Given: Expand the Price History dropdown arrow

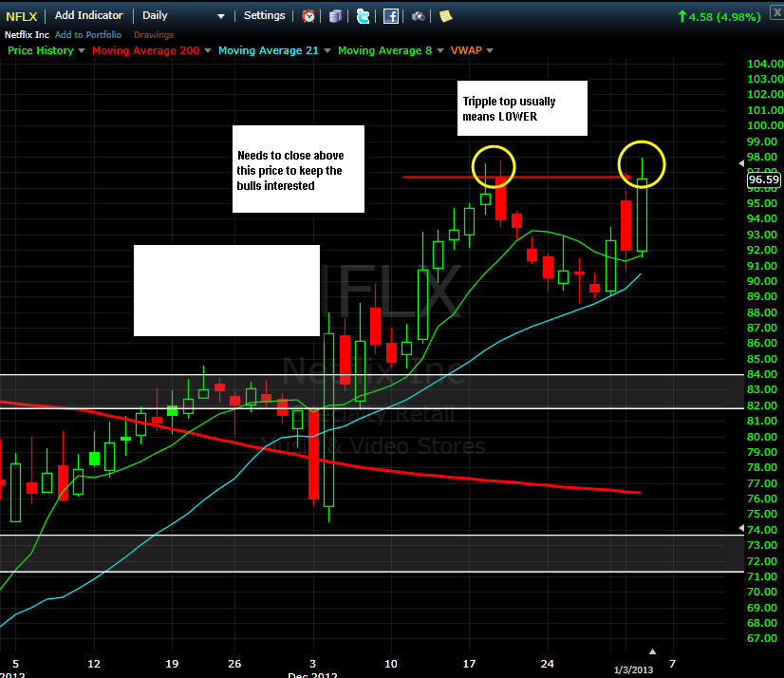Looking at the screenshot, I should coord(82,50).
